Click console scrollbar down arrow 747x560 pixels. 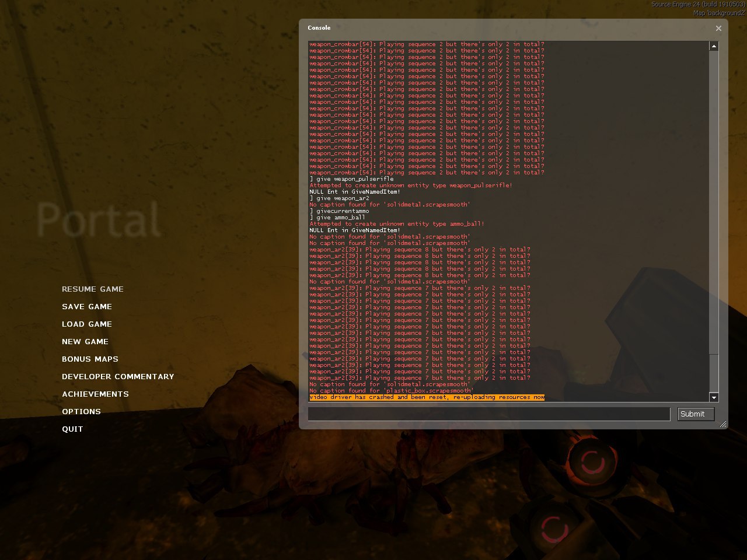714,397
